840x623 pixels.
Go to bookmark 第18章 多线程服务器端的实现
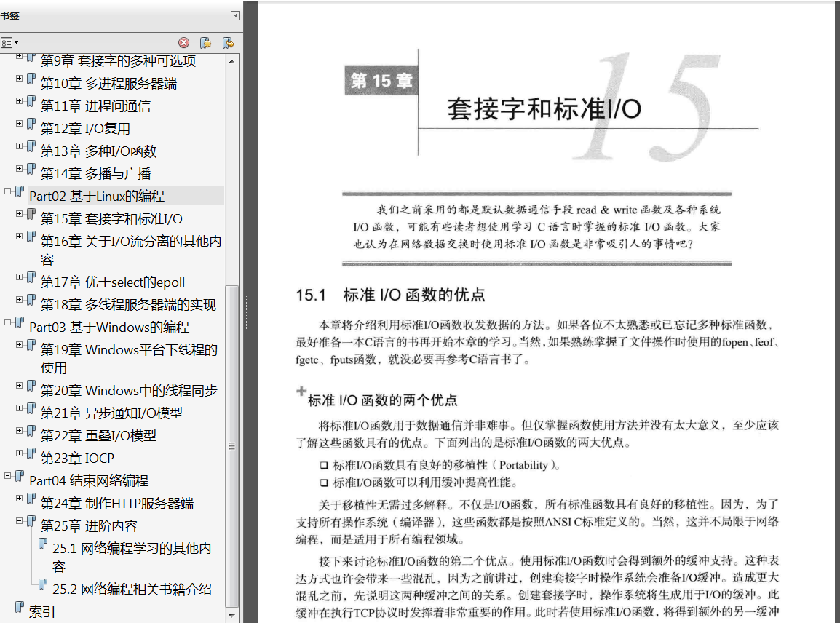click(128, 305)
